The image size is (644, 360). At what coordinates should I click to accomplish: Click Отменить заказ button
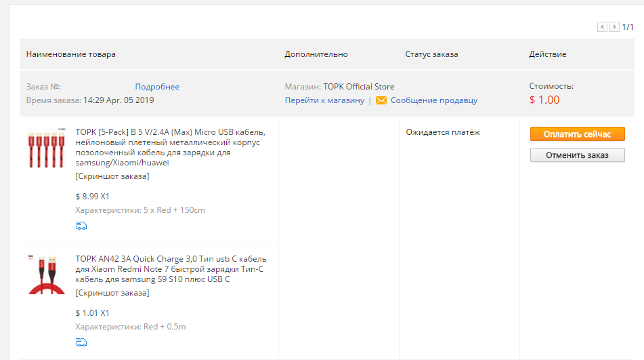(x=578, y=155)
